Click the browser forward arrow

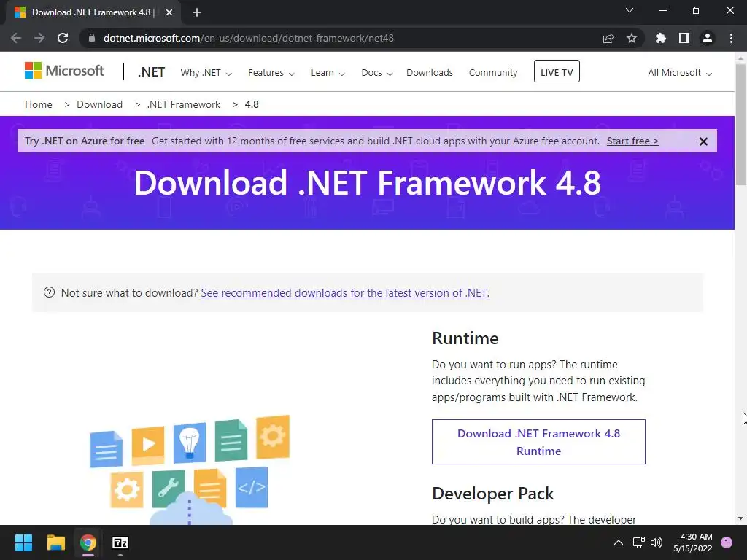coord(39,38)
